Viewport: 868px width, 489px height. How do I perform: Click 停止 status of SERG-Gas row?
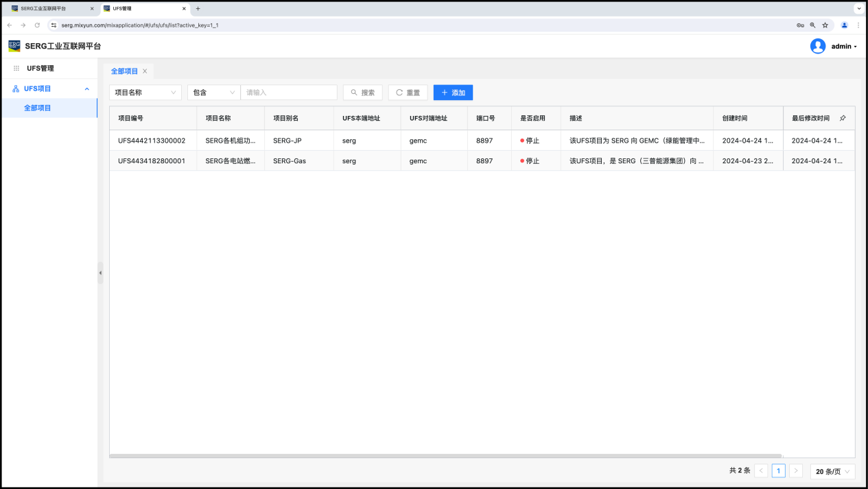tap(529, 161)
